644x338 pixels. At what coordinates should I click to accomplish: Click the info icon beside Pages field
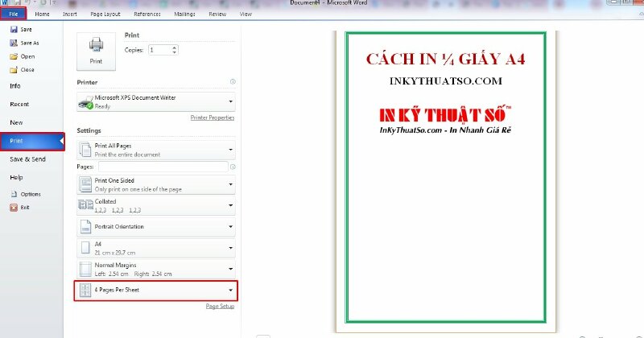click(233, 167)
